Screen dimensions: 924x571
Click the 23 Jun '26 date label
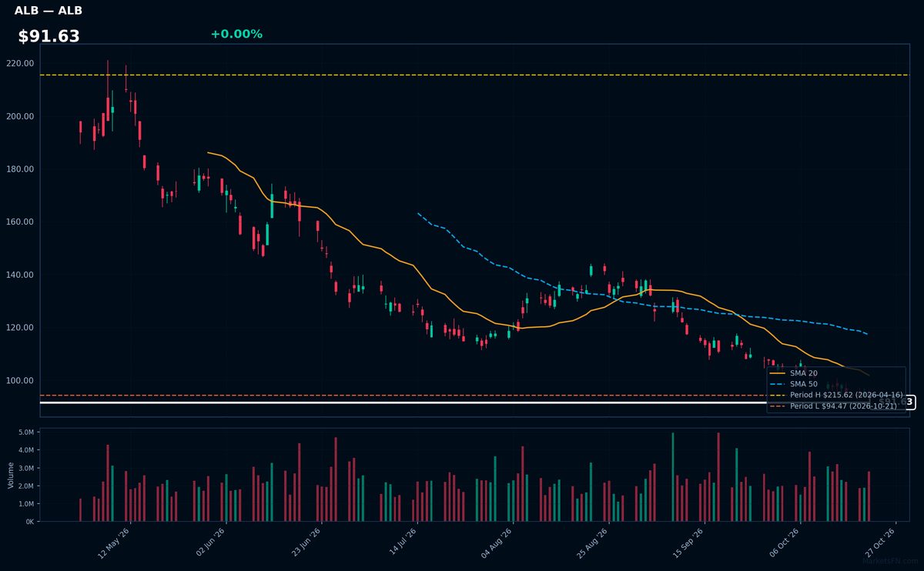[305, 542]
